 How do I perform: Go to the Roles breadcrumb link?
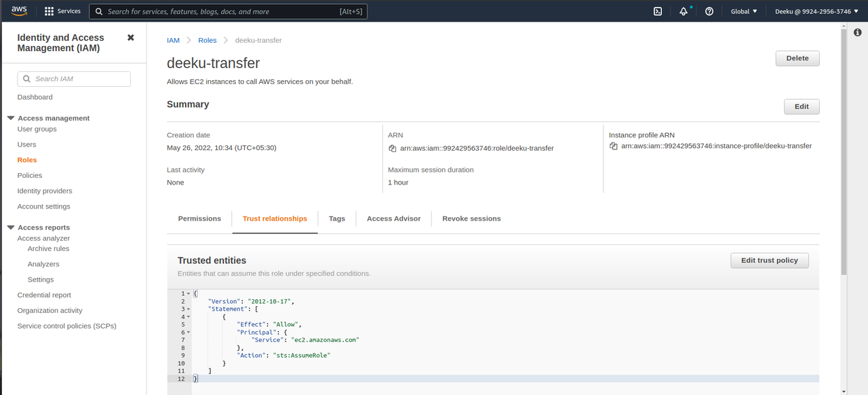(x=208, y=41)
